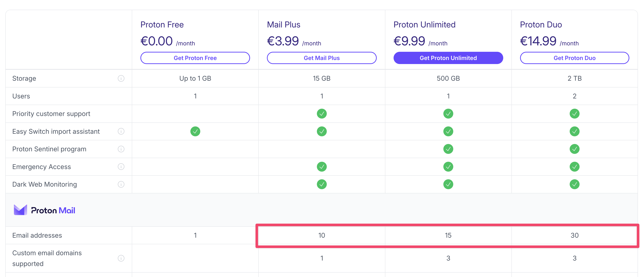The image size is (644, 277).
Task: Click Proton Sentinel program info icon
Action: [121, 149]
